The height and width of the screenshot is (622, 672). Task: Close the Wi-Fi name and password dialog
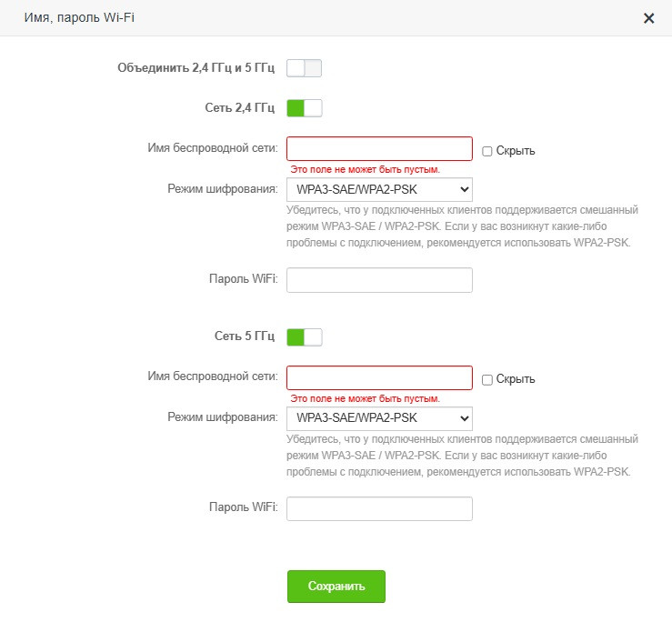648,18
